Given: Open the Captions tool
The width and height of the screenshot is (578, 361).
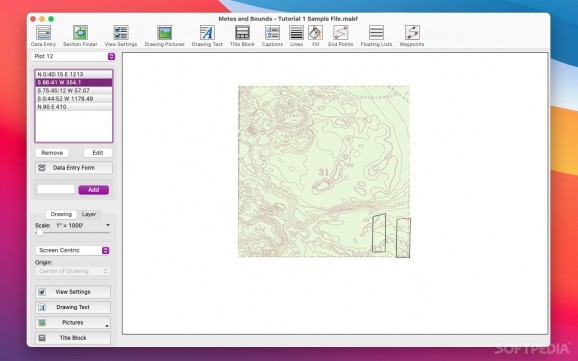Looking at the screenshot, I should pos(272,36).
